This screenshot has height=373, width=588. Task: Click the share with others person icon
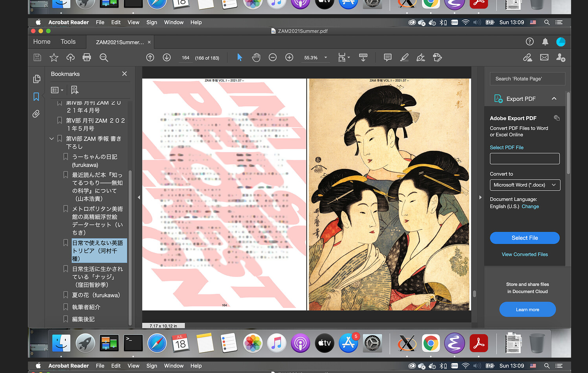pos(561,58)
